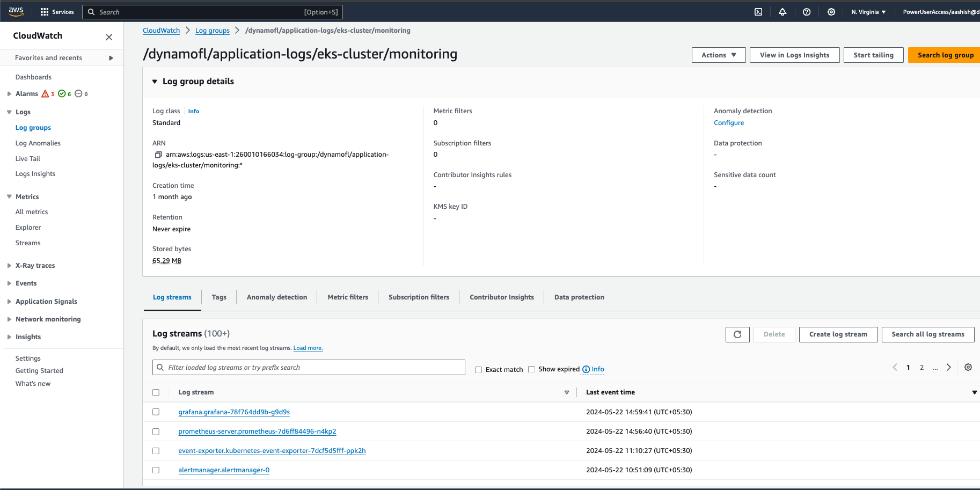Switch to the Subscription filters tab
Screen dimensions: 980x490
(419, 297)
